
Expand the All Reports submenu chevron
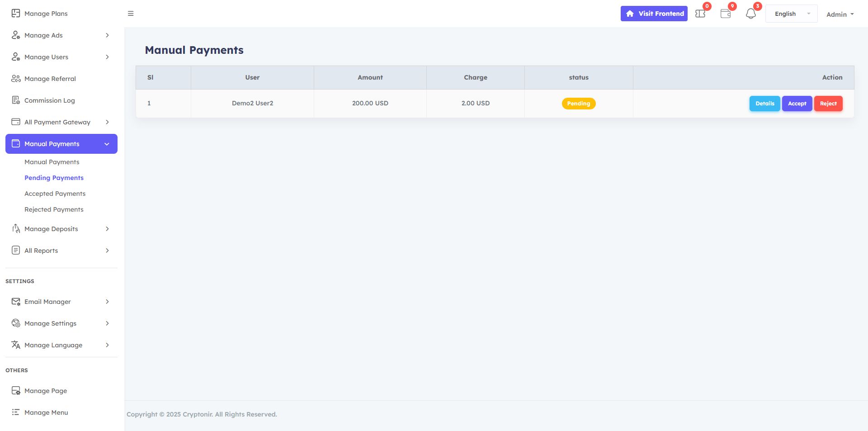pos(107,251)
